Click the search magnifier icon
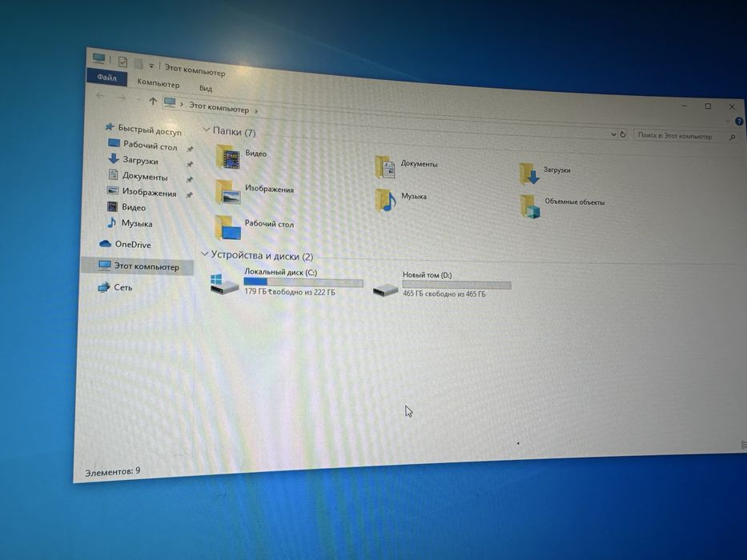This screenshot has height=560, width=747. point(733,138)
